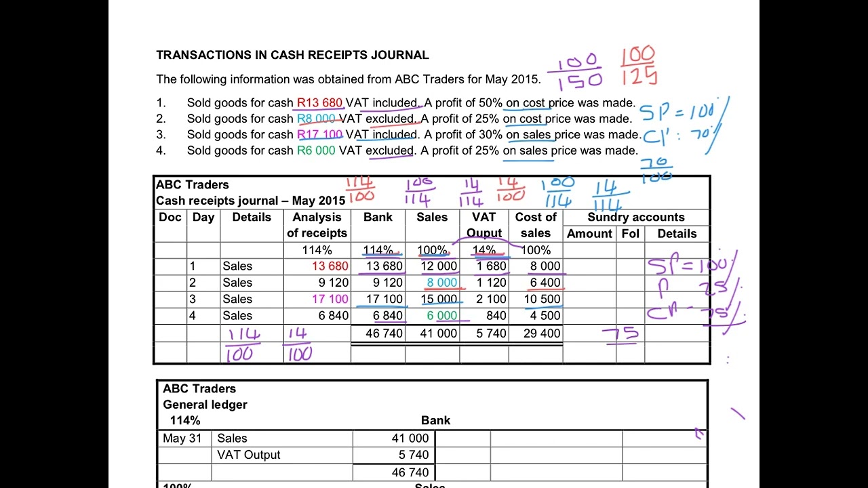Click the '46 740' total in the Bank ledger
The width and height of the screenshot is (868, 488).
[410, 472]
